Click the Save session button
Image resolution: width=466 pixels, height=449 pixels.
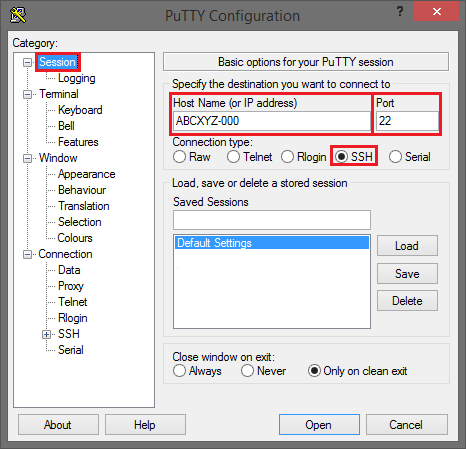407,274
